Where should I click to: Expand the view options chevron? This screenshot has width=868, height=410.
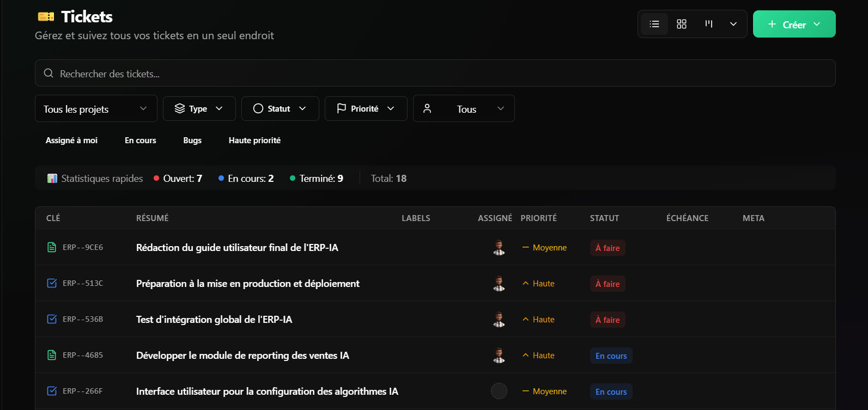pos(733,24)
